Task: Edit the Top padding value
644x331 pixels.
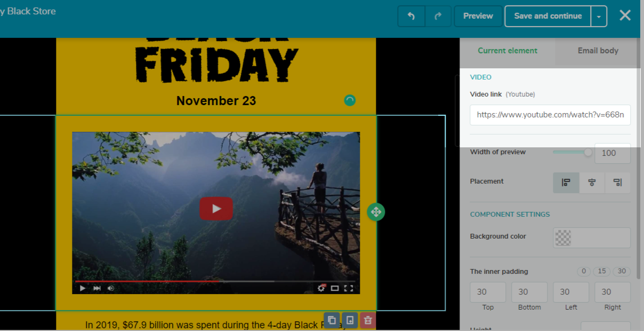Action: point(488,292)
